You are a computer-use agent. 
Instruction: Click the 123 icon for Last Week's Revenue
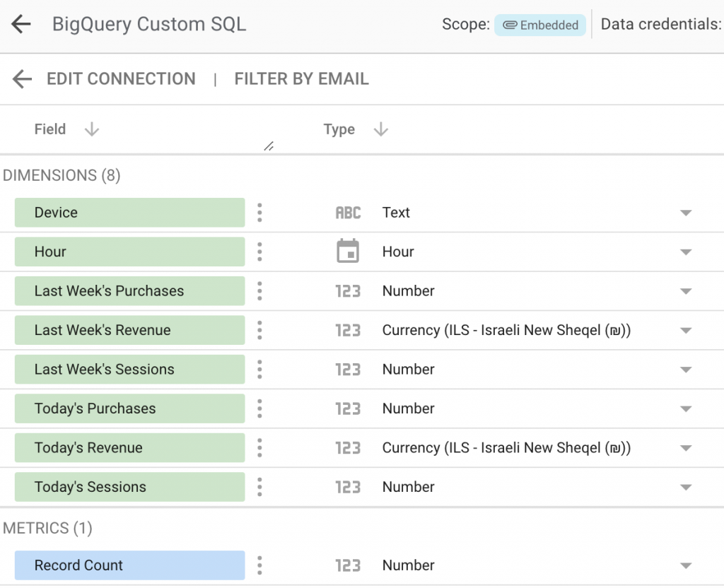(348, 331)
